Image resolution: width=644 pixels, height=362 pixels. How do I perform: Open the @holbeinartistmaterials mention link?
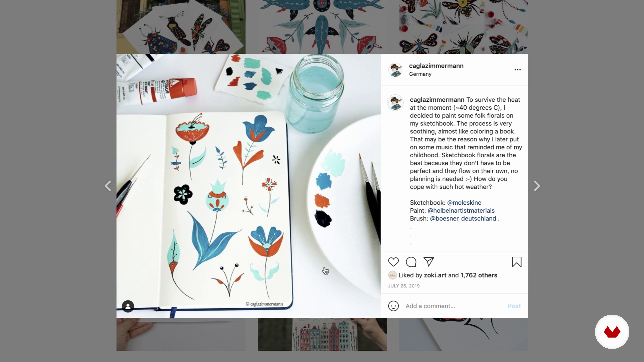point(461,211)
